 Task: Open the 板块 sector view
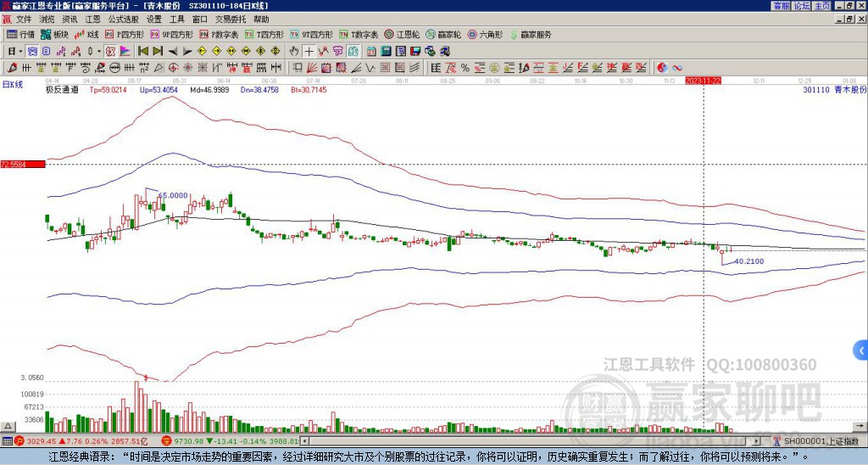[54, 34]
